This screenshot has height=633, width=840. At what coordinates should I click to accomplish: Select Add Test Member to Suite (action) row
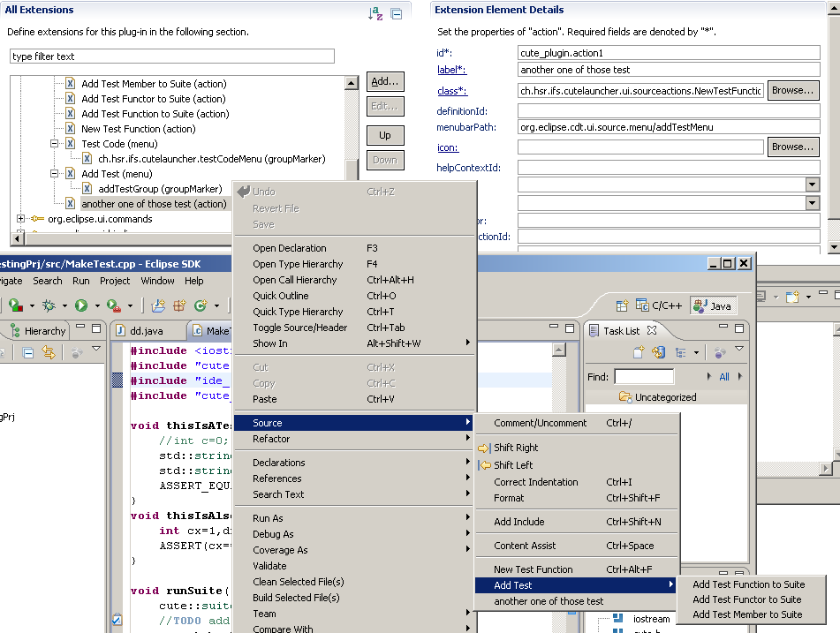tap(154, 84)
